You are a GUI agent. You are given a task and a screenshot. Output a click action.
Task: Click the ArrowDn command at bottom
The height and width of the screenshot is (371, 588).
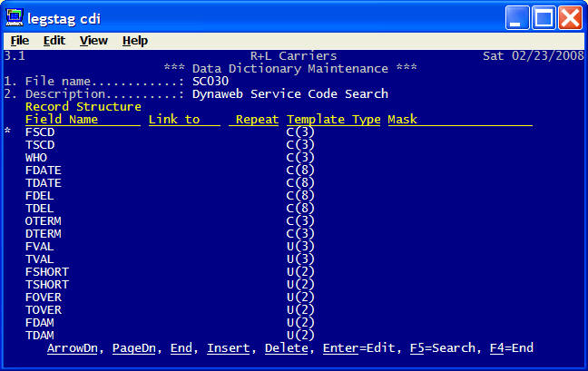click(75, 348)
